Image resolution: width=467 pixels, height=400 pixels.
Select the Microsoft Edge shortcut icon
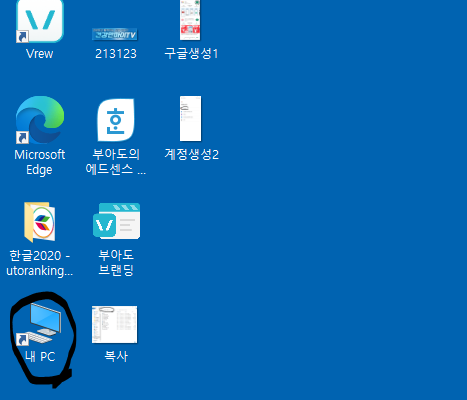40,120
